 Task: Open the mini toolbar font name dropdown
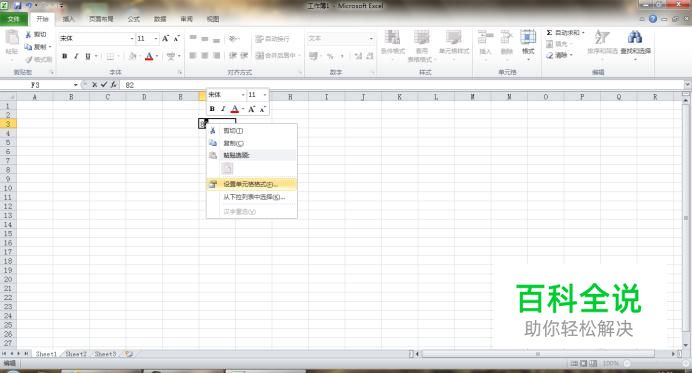tap(243, 95)
